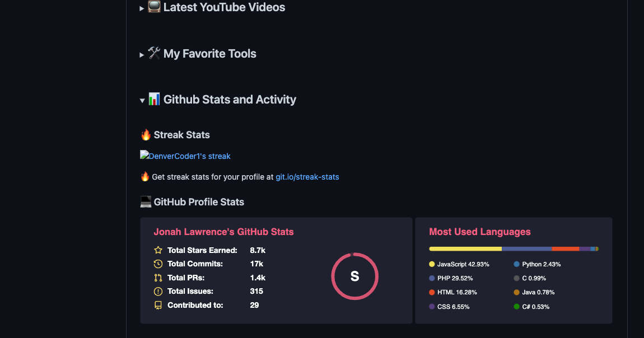This screenshot has height=338, width=644.
Task: Click the DenverCoder1's streak link
Action: click(189, 156)
